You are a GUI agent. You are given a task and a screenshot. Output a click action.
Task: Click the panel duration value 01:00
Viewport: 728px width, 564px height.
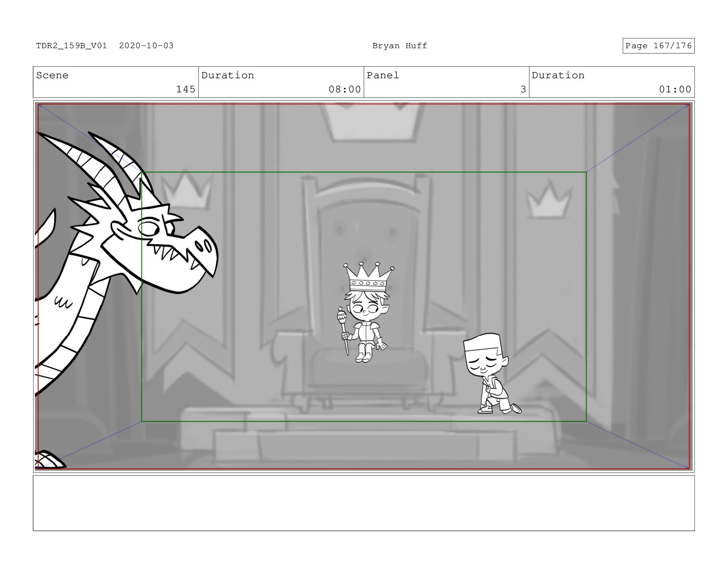pyautogui.click(x=675, y=89)
